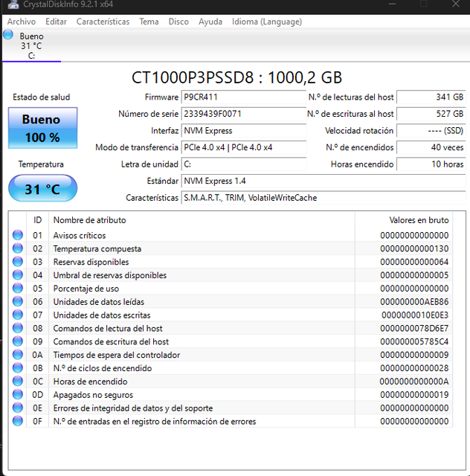Click raw value 000000078D6E7
The width and height of the screenshot is (470, 476).
point(414,328)
